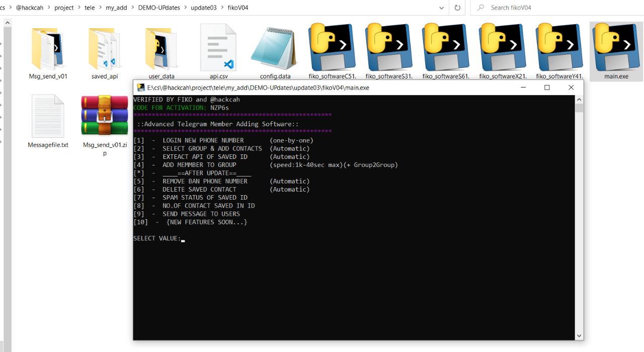Select the config.data notepad icon
Screen dimensions: 644x352
tap(275, 48)
